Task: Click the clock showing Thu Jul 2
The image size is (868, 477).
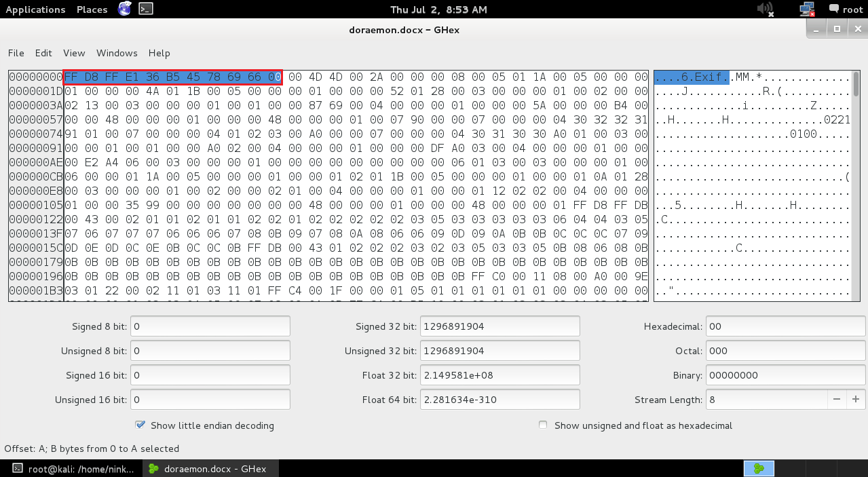Action: pos(438,9)
